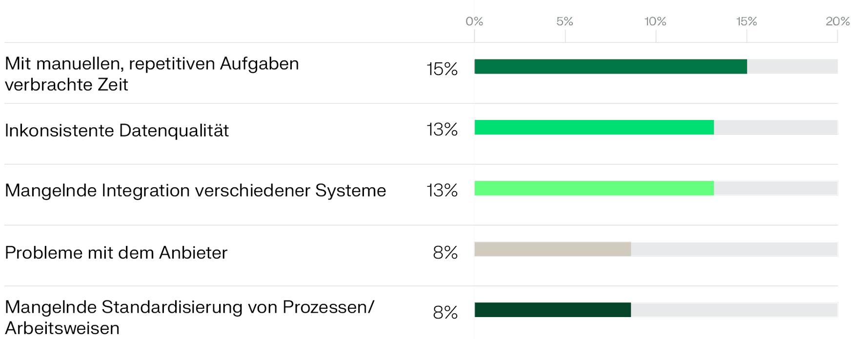
Task: Click the 'Probleme mit dem Anbieter' label
Action: 116,252
